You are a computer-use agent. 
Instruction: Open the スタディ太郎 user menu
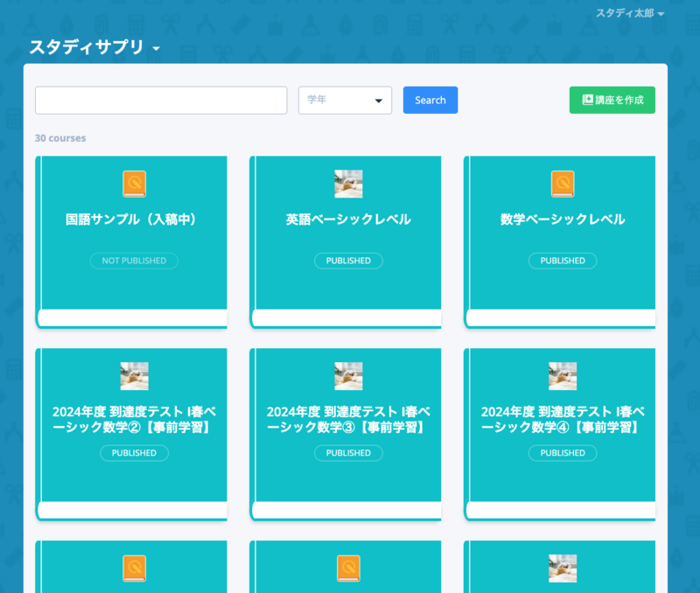(630, 13)
